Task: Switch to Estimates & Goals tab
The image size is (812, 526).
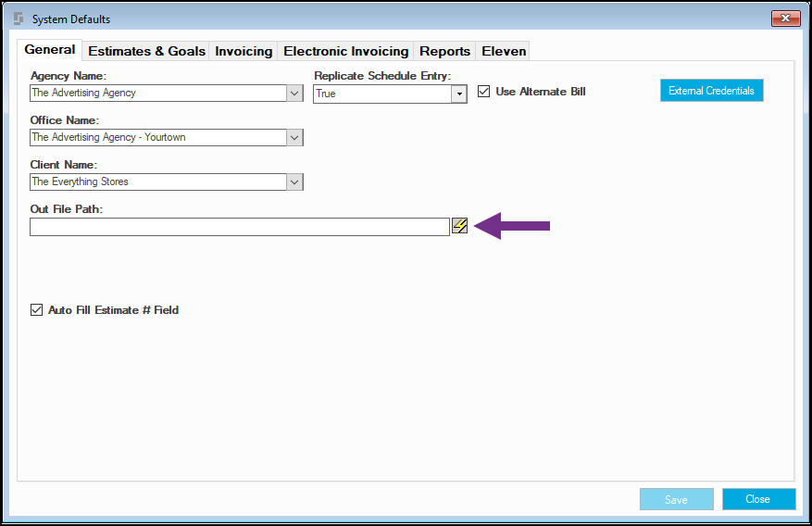Action: (146, 51)
